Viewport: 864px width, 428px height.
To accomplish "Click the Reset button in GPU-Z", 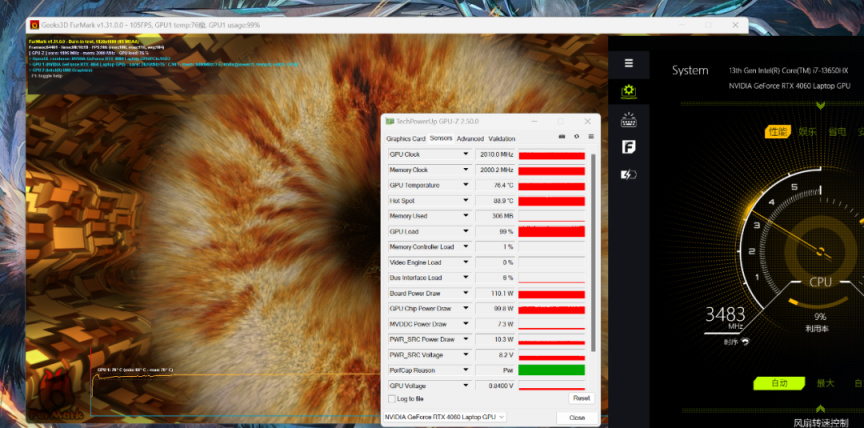I will coord(581,398).
